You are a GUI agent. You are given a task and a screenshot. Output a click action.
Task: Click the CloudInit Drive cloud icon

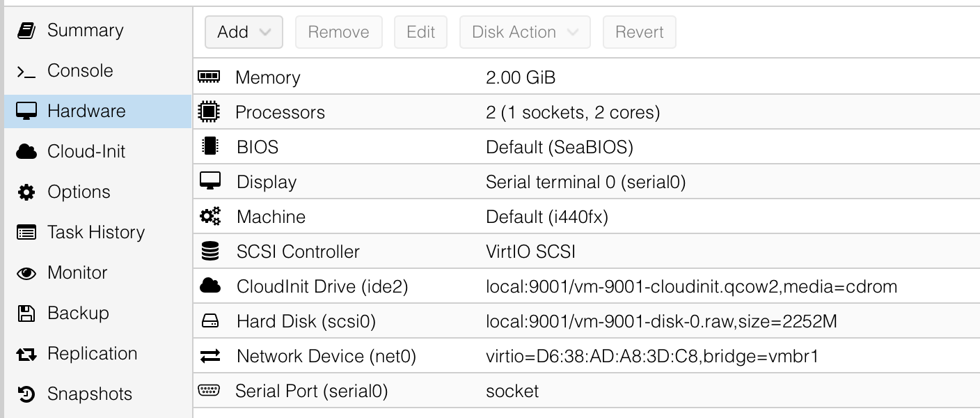pyautogui.click(x=210, y=285)
